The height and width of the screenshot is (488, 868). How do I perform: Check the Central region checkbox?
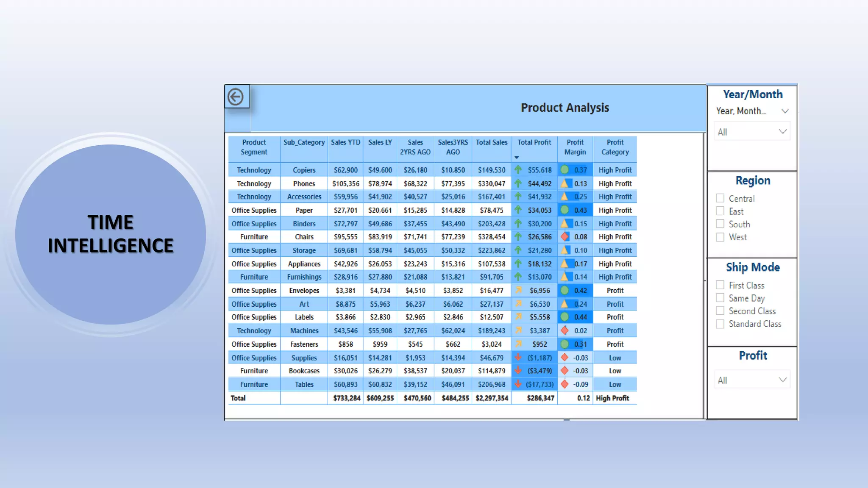click(x=720, y=198)
